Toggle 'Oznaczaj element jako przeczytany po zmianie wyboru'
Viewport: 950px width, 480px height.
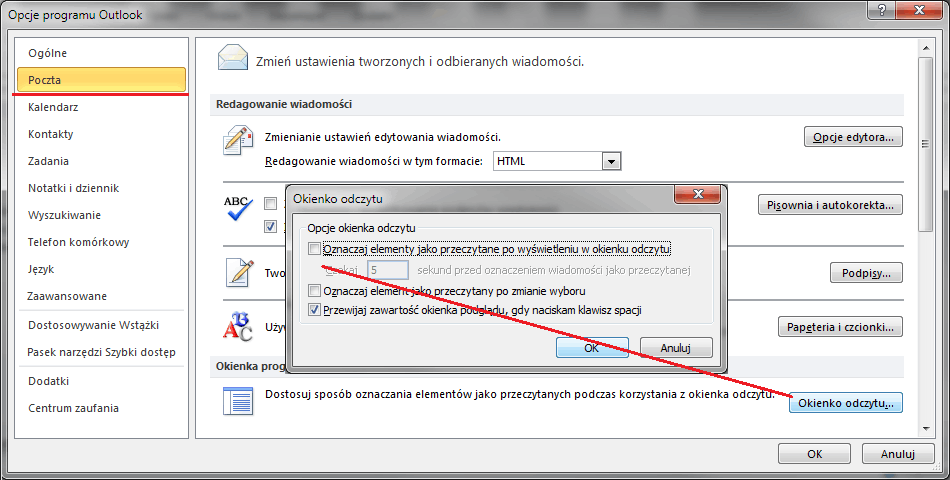[x=314, y=291]
